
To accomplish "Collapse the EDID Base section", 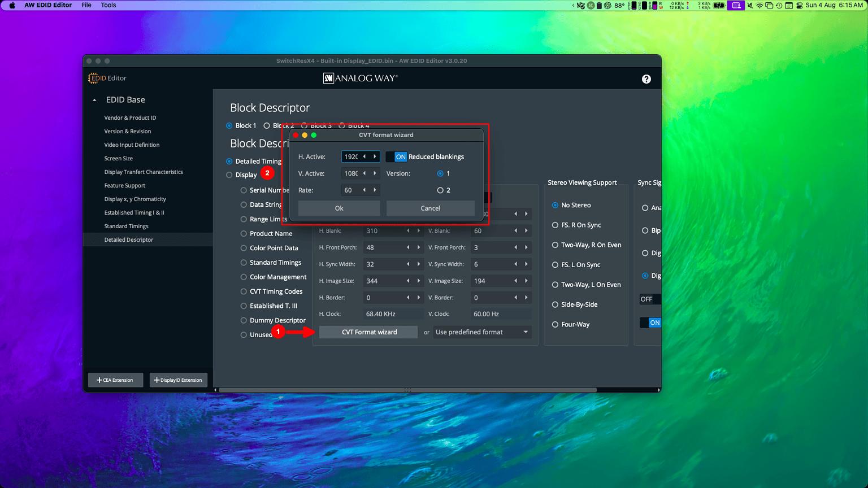I will pyautogui.click(x=94, y=99).
